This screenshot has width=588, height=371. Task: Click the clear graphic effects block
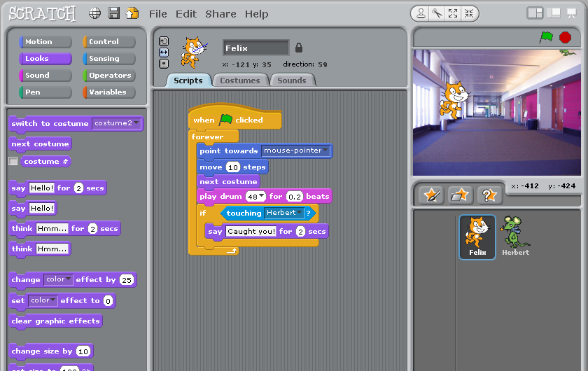coord(55,321)
